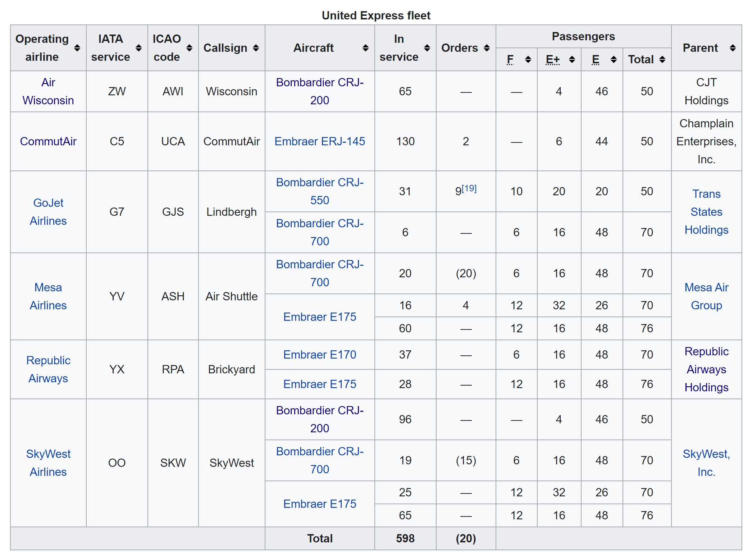Click the E abbreviation column header
Image resolution: width=752 pixels, height=560 pixels.
596,59
